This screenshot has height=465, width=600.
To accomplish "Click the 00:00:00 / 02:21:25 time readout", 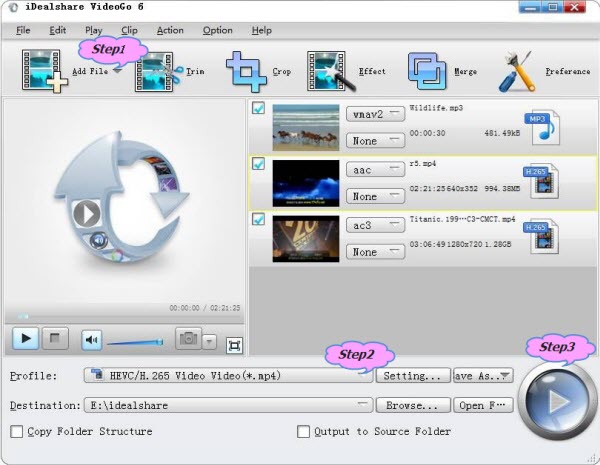I will 205,308.
